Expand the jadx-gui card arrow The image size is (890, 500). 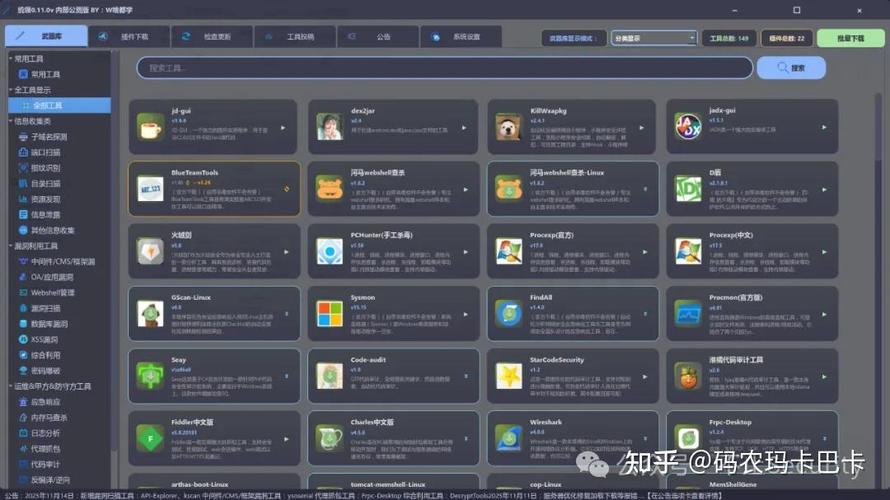[x=824, y=128]
